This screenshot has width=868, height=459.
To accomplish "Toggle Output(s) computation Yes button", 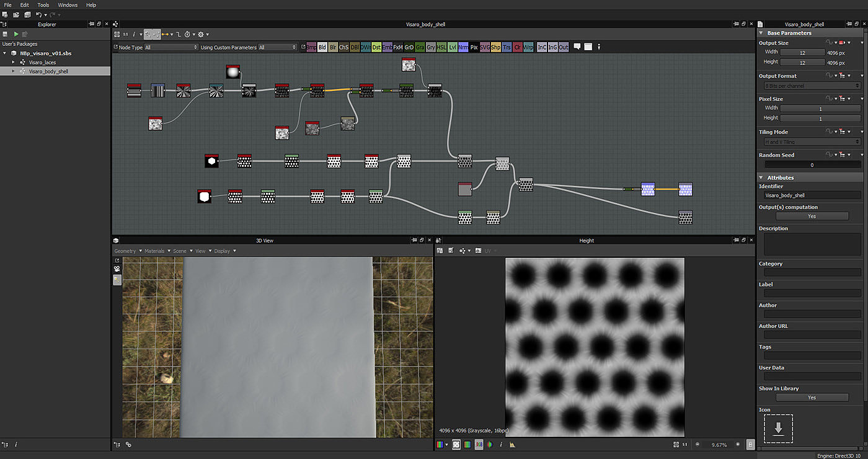I will click(812, 216).
